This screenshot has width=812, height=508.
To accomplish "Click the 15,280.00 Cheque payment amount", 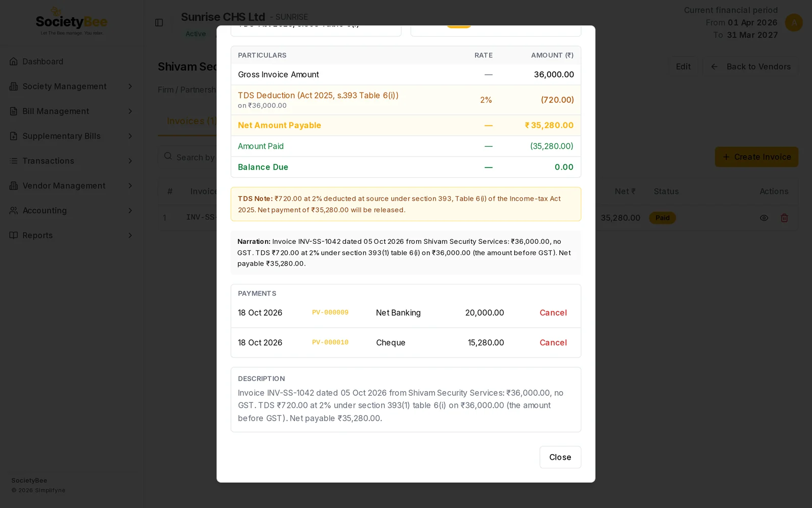I will [486, 343].
